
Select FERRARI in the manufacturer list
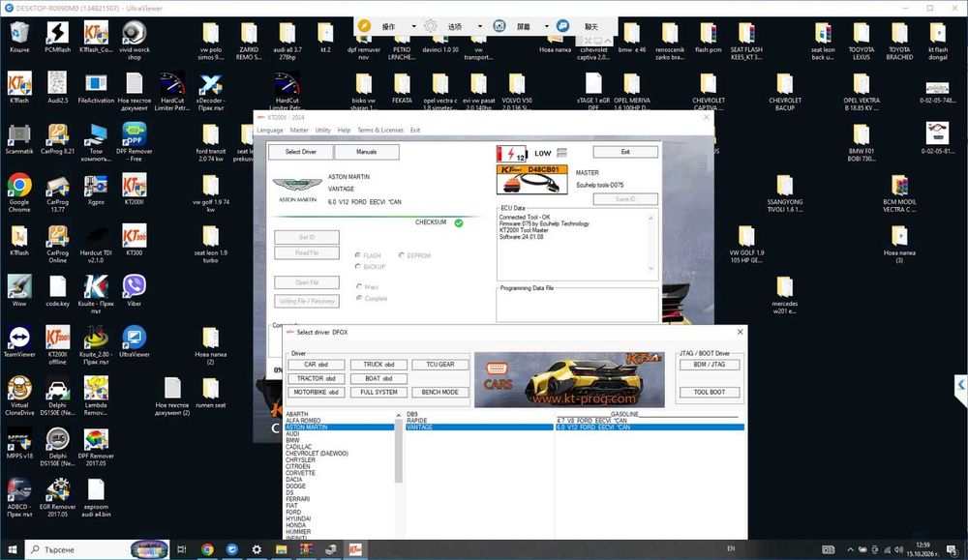point(297,499)
